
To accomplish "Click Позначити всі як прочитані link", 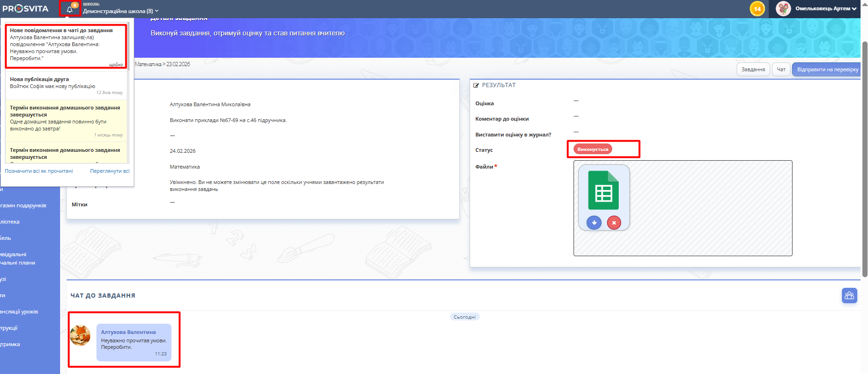I will pos(39,171).
